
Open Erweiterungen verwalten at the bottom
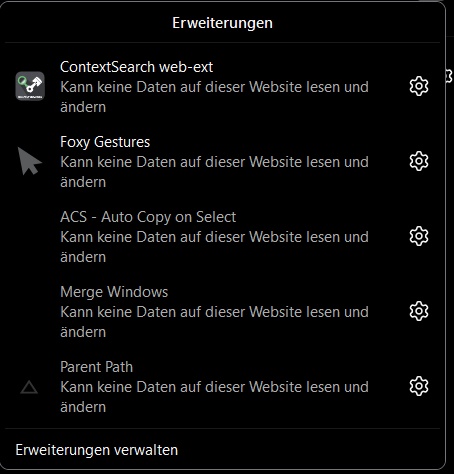[97, 450]
